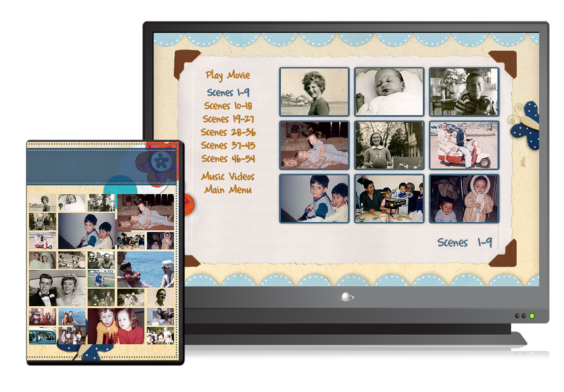564x392 pixels.
Task: Select the baby in pink hooded coat scene
Action: tap(464, 199)
